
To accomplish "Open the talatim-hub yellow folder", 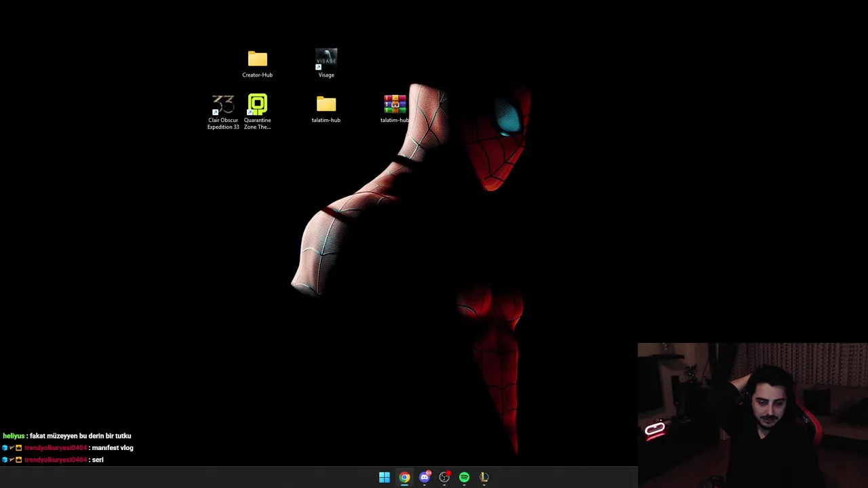I will [326, 109].
